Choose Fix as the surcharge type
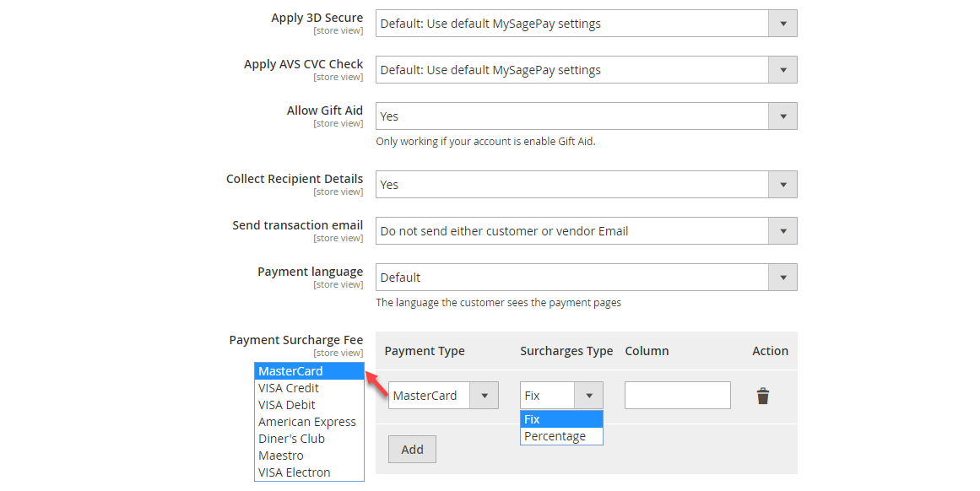980x491 pixels. click(532, 418)
